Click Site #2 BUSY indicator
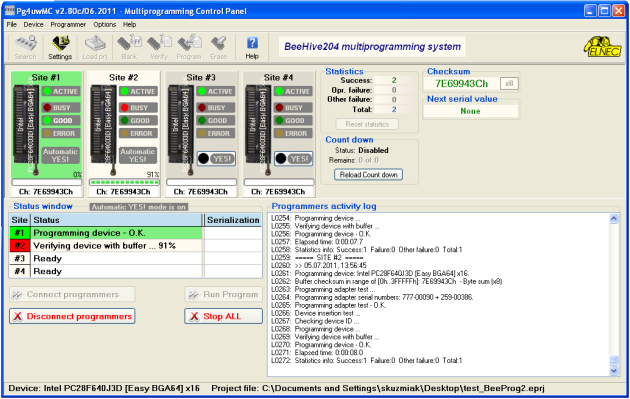630x399 pixels. coord(138,108)
